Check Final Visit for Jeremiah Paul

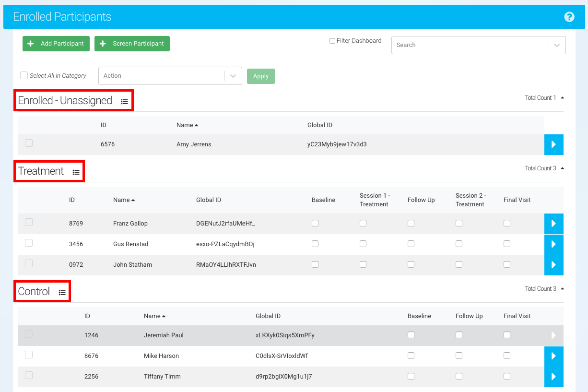pos(507,335)
